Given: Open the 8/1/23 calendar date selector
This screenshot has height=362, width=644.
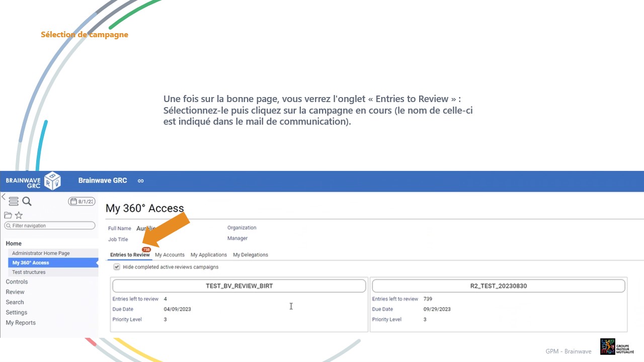Looking at the screenshot, I should coord(82,202).
